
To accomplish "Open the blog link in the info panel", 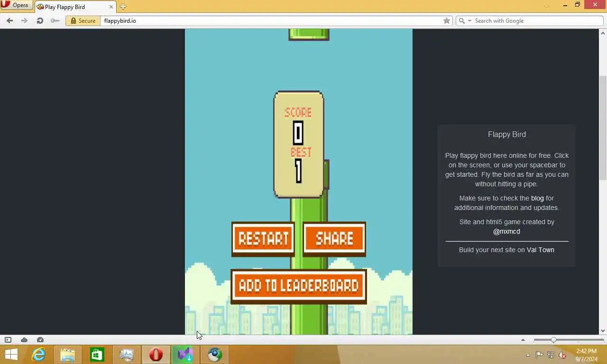I will tap(537, 198).
